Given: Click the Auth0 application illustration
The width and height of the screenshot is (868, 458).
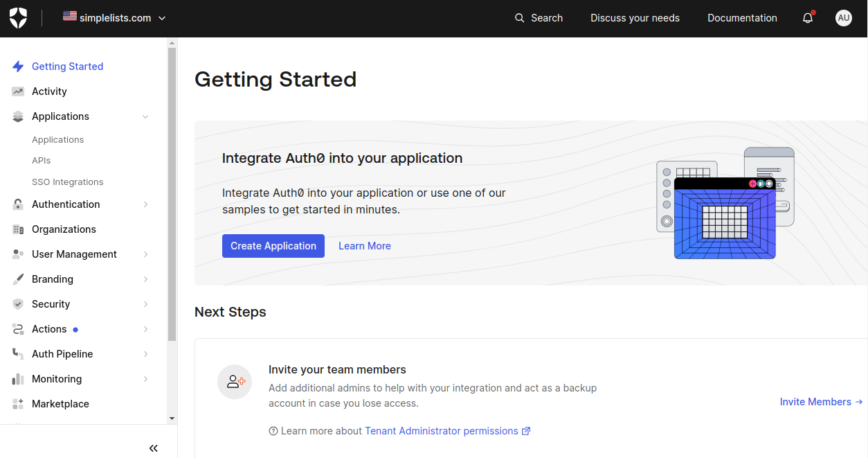Looking at the screenshot, I should tap(725, 203).
